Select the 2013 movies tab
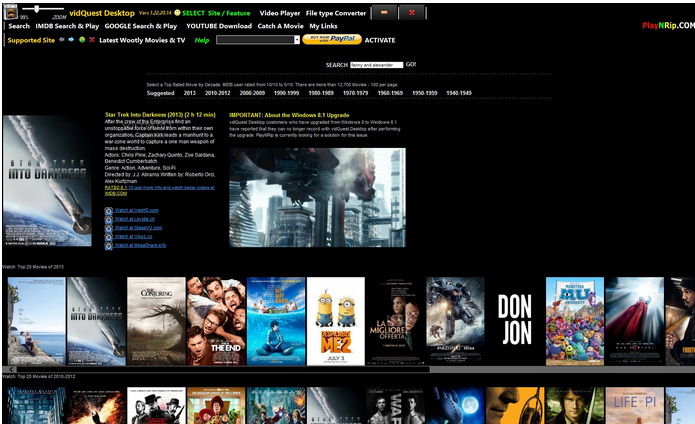 click(190, 93)
